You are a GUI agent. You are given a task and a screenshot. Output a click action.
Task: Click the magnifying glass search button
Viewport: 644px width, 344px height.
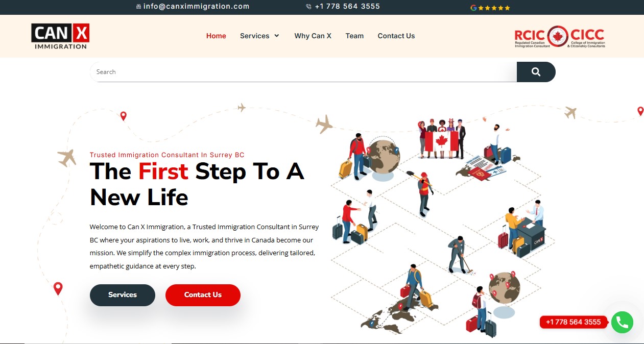(x=536, y=72)
